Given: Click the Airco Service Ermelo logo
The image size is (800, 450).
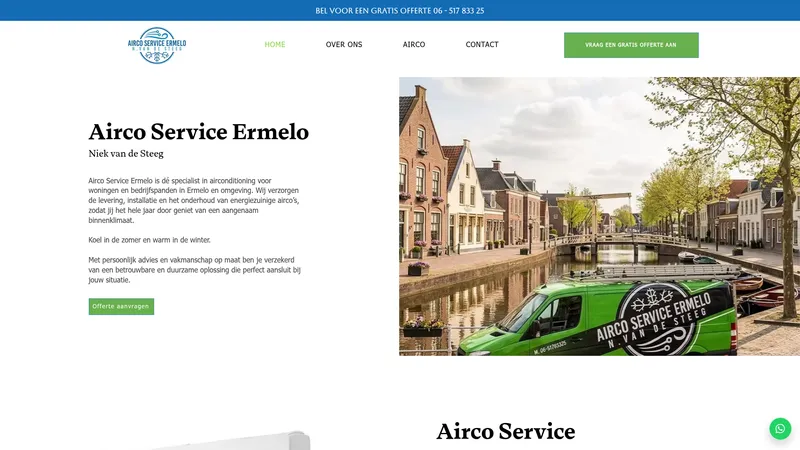Looking at the screenshot, I should [157, 45].
